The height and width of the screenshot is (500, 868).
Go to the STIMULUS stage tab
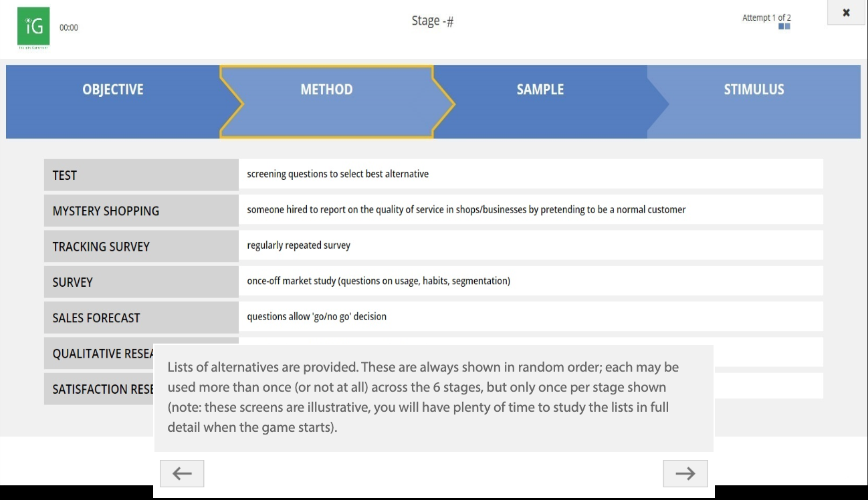(x=754, y=90)
